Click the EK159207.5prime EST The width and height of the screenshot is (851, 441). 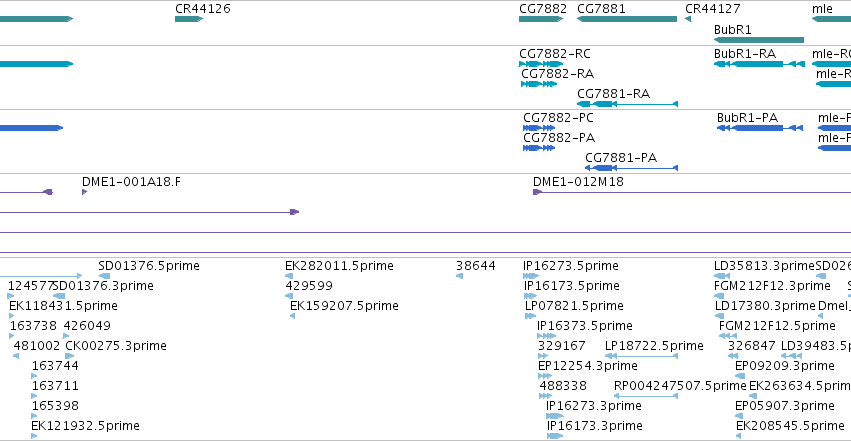(x=293, y=316)
